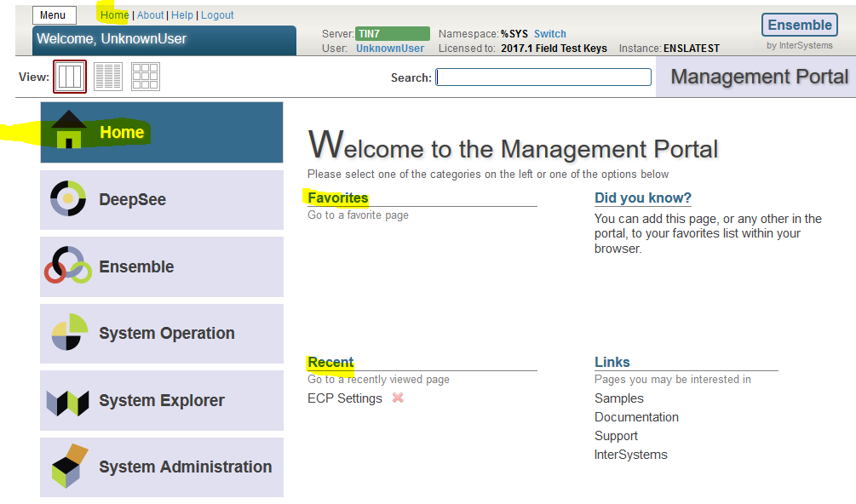Switch to the icon grid view
The height and width of the screenshot is (504, 856).
click(145, 77)
